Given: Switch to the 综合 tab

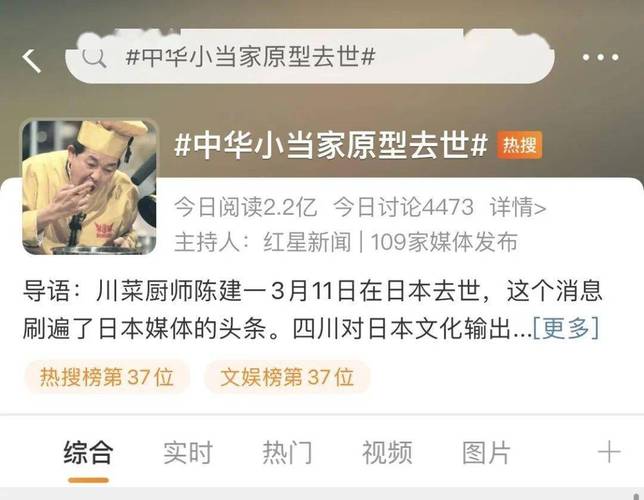Looking at the screenshot, I should point(88,452).
